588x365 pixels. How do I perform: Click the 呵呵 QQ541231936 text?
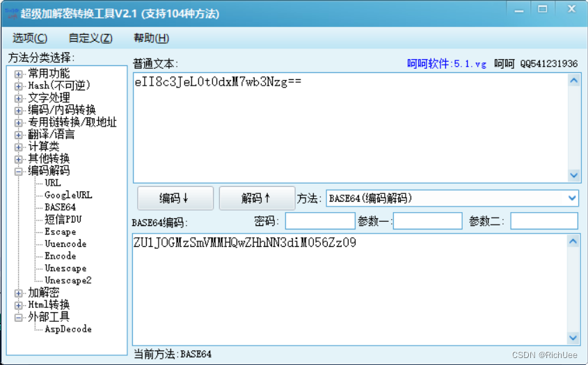pos(536,64)
